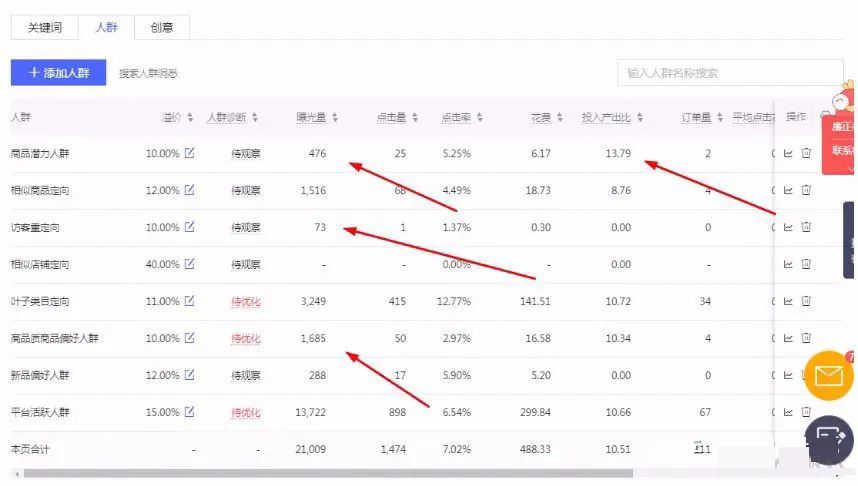Viewport: 858px width, 486px height.
Task: Sort by 订单量 column
Action: (x=720, y=117)
